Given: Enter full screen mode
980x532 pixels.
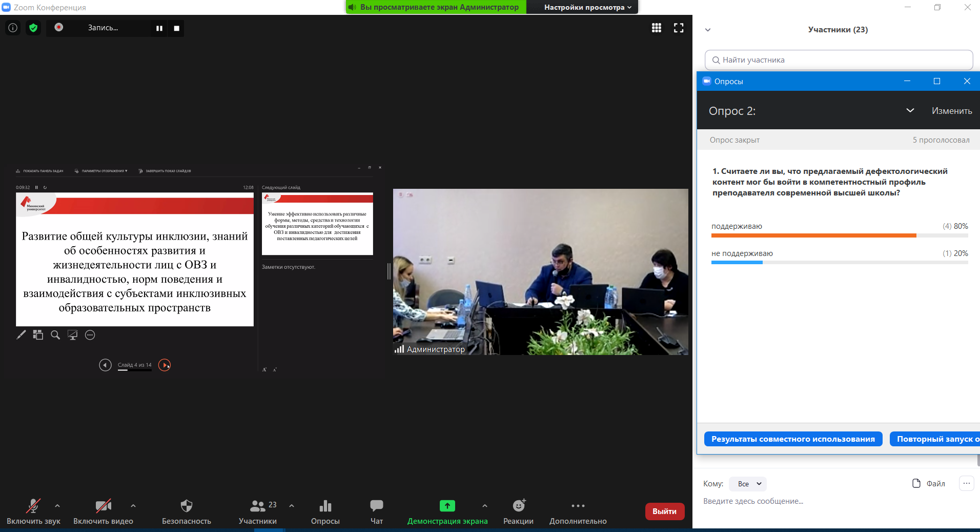Looking at the screenshot, I should 679,28.
